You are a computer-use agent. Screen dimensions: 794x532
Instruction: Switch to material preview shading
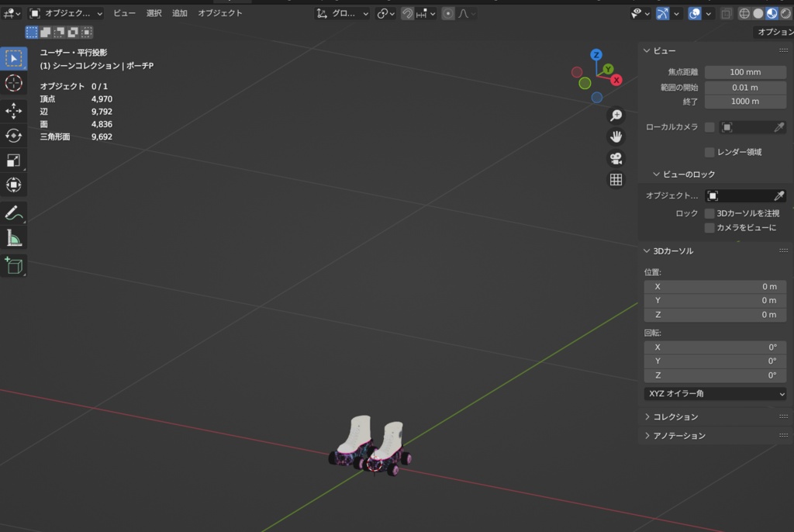click(772, 14)
